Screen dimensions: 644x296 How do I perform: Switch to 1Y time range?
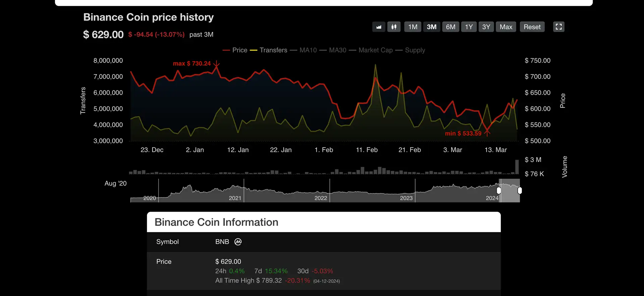coord(469,27)
